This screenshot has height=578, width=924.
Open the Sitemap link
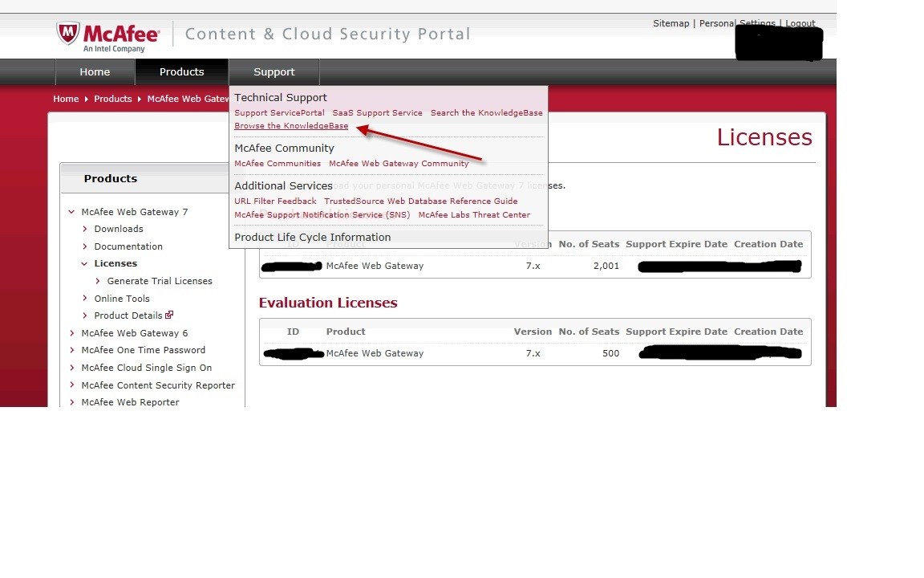pyautogui.click(x=671, y=23)
